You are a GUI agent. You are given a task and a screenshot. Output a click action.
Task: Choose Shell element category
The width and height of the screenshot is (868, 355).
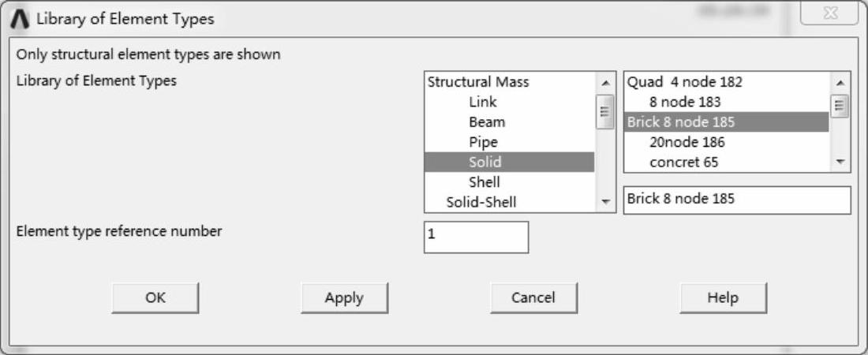click(485, 182)
